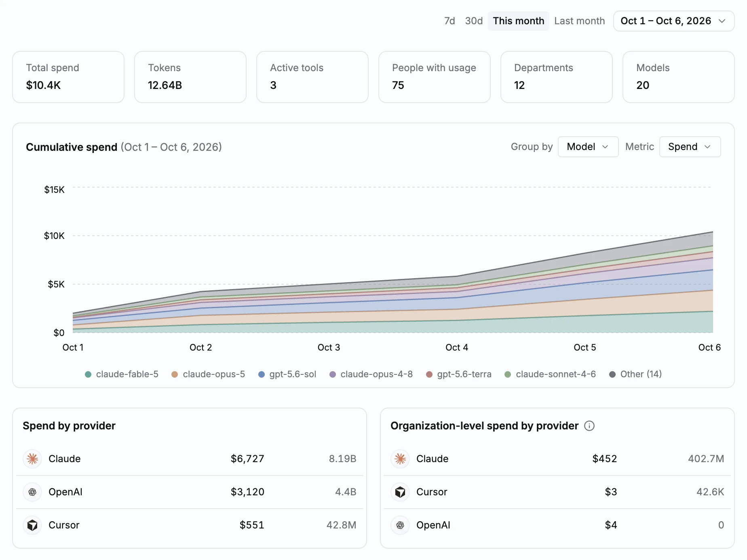Click the Claude $6,727 value
747x560 pixels.
pos(247,459)
